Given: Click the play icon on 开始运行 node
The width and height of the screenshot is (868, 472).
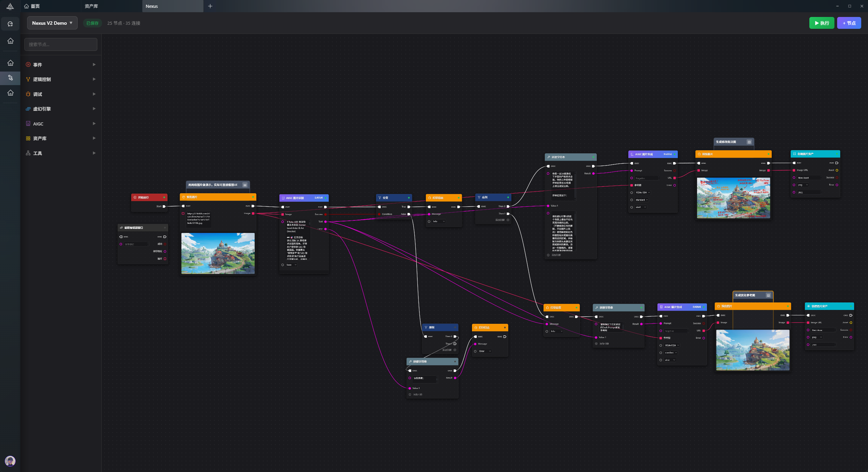Looking at the screenshot, I should (x=135, y=197).
